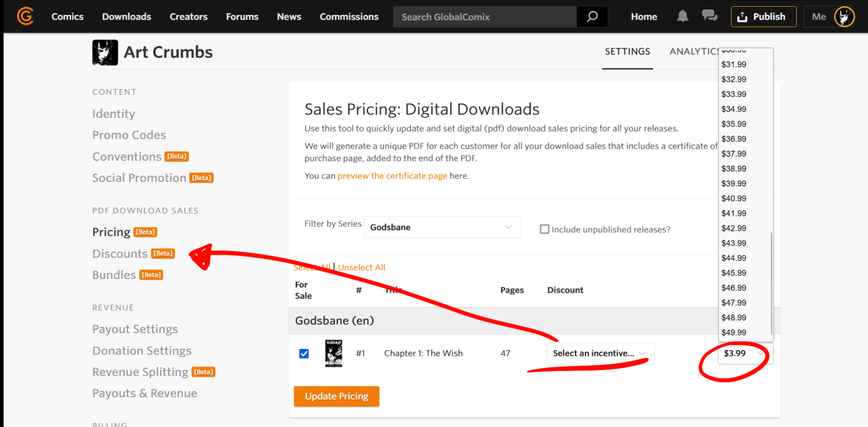Image resolution: width=868 pixels, height=427 pixels.
Task: Open the $3.99 price dropdown
Action: (x=745, y=353)
